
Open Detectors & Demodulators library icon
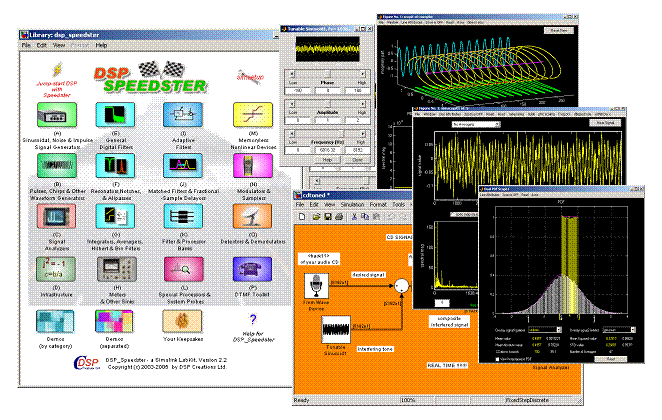click(x=252, y=216)
